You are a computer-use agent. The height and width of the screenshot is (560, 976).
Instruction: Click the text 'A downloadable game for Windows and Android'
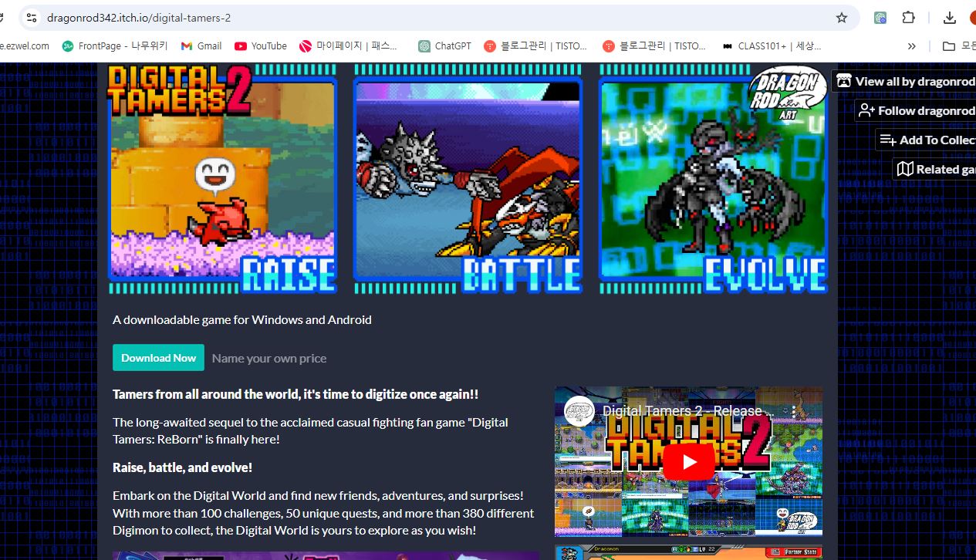[x=242, y=319]
